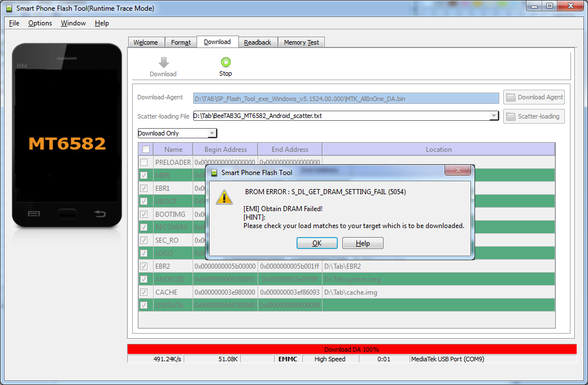Open the Options menu
Image resolution: width=588 pixels, height=385 pixels.
(x=40, y=23)
